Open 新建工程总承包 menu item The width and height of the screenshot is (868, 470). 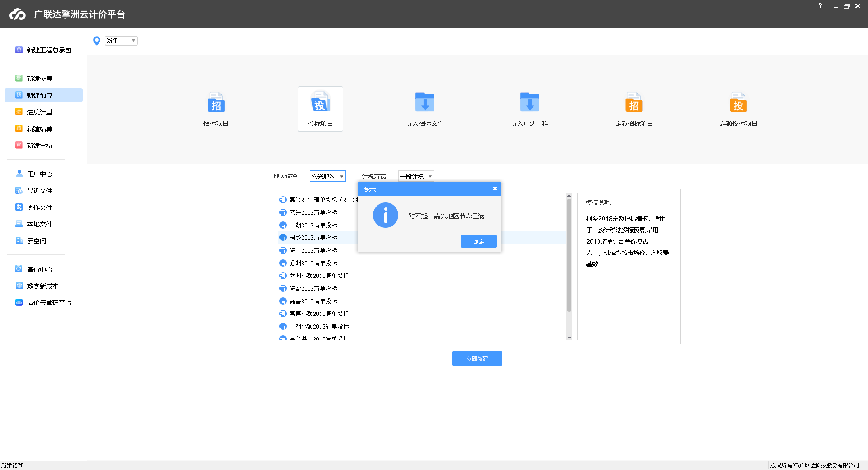43,50
